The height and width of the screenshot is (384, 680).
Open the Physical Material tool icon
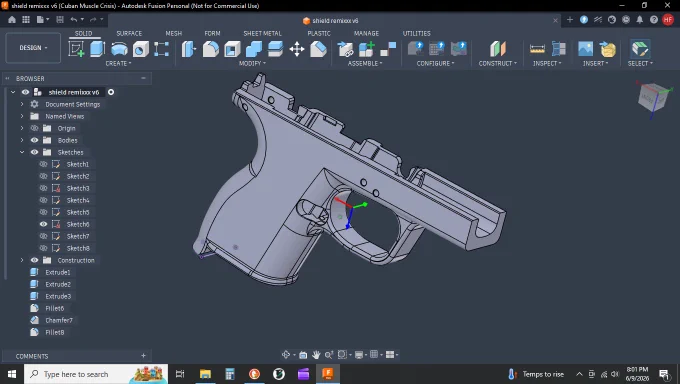tap(318, 49)
